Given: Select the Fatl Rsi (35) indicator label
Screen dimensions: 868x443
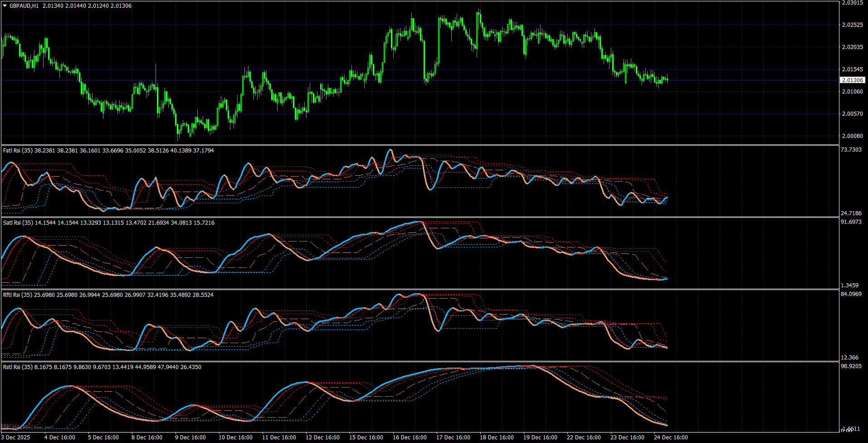Looking at the screenshot, I should point(18,150).
